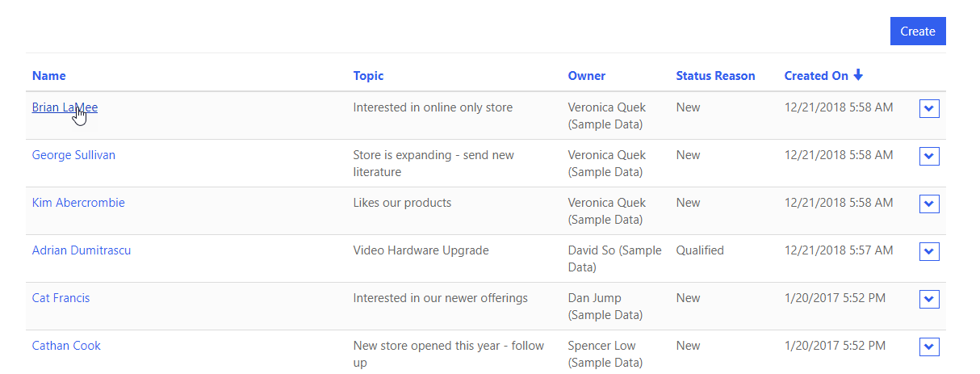980x374 pixels.
Task: Open the Brian LaMee lead record
Action: pyautogui.click(x=65, y=107)
